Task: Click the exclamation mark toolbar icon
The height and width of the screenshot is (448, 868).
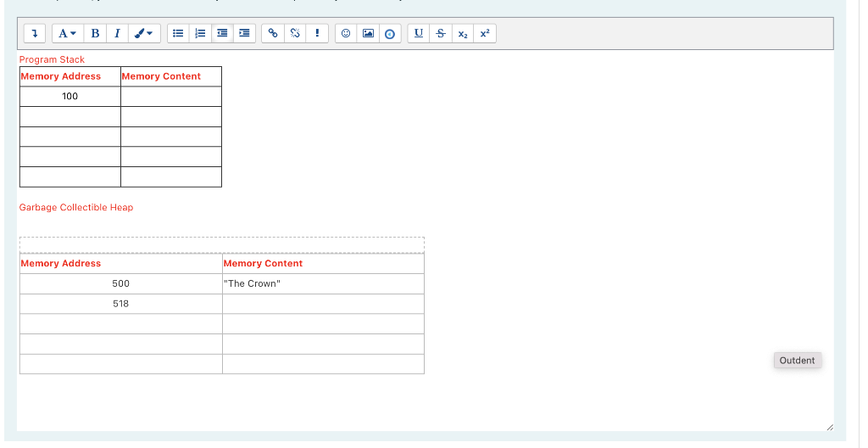Action: pyautogui.click(x=317, y=33)
